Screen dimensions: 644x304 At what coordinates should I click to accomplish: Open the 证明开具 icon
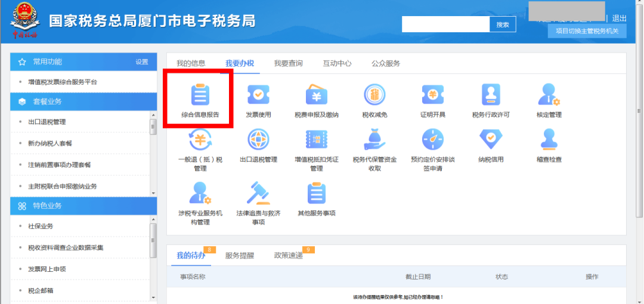(432, 94)
